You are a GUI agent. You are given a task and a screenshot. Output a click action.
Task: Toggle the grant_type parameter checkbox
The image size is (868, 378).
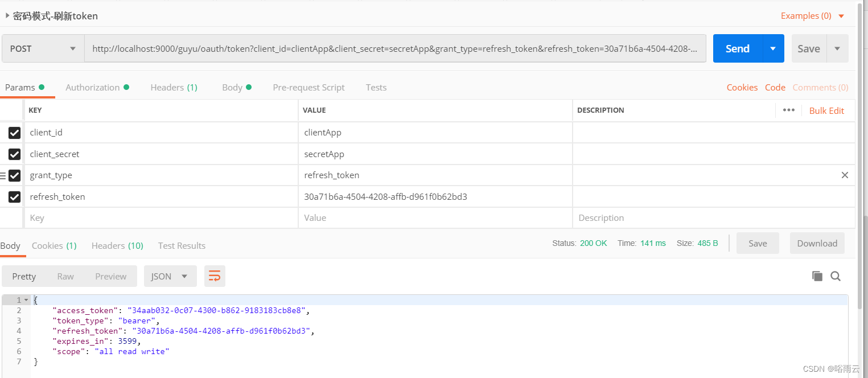coord(14,175)
